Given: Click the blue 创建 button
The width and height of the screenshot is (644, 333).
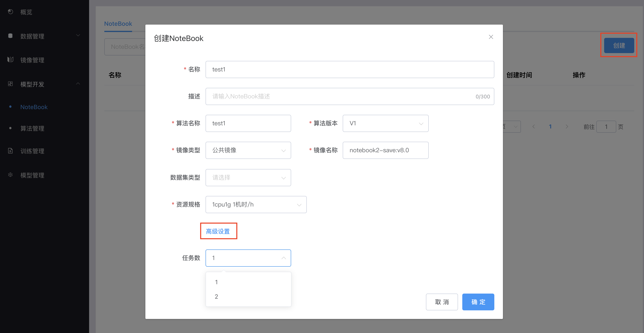Looking at the screenshot, I should click(x=619, y=45).
